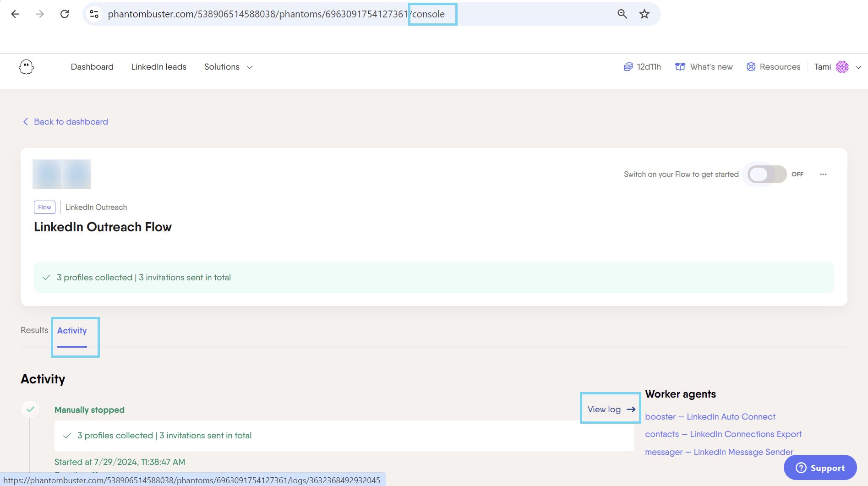Click the What's new gift icon
The image size is (868, 486).
pos(680,67)
